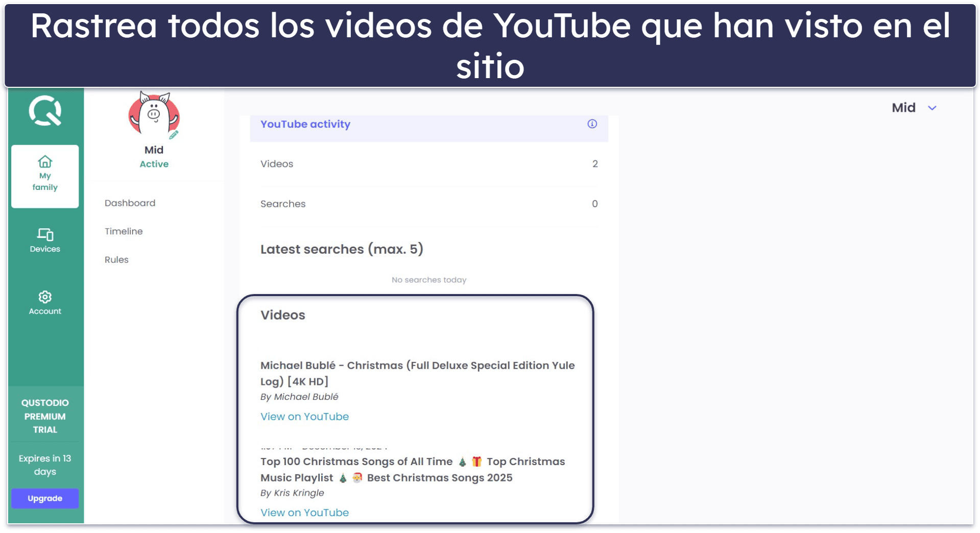Edit avatar with the pencil icon
This screenshot has width=980, height=533.
pyautogui.click(x=174, y=135)
